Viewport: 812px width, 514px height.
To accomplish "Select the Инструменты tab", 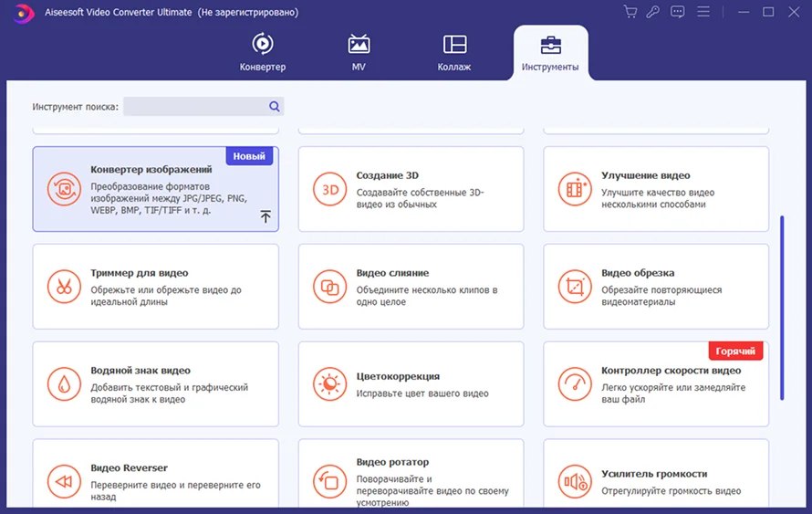I will coord(550,52).
